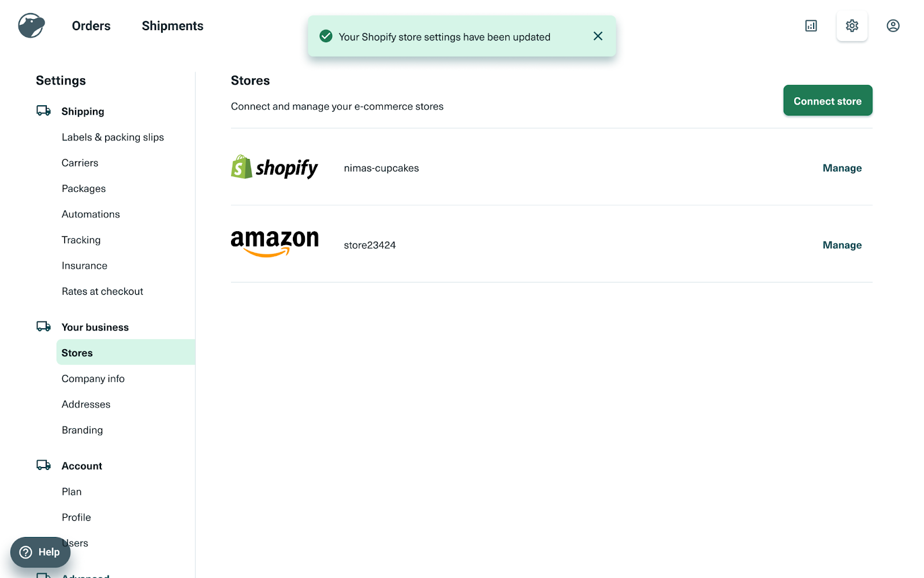Click the Connect store button
This screenshot has height=578, width=924.
point(828,101)
